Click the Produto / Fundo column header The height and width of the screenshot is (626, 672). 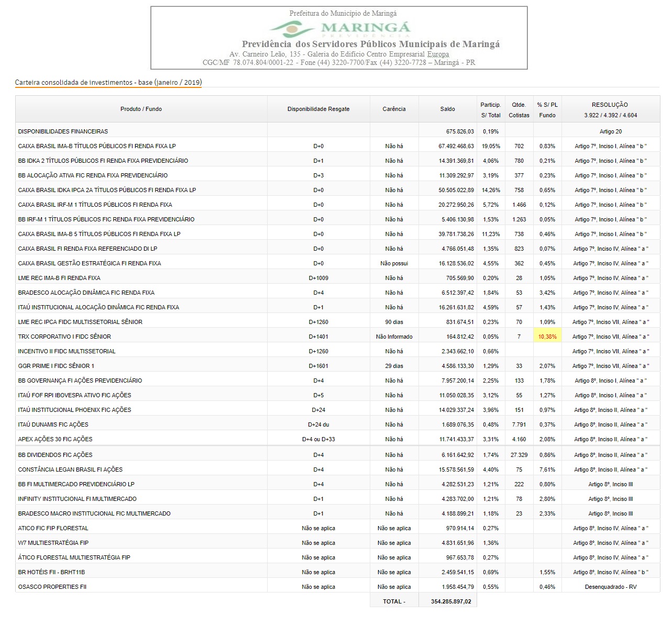[141, 109]
